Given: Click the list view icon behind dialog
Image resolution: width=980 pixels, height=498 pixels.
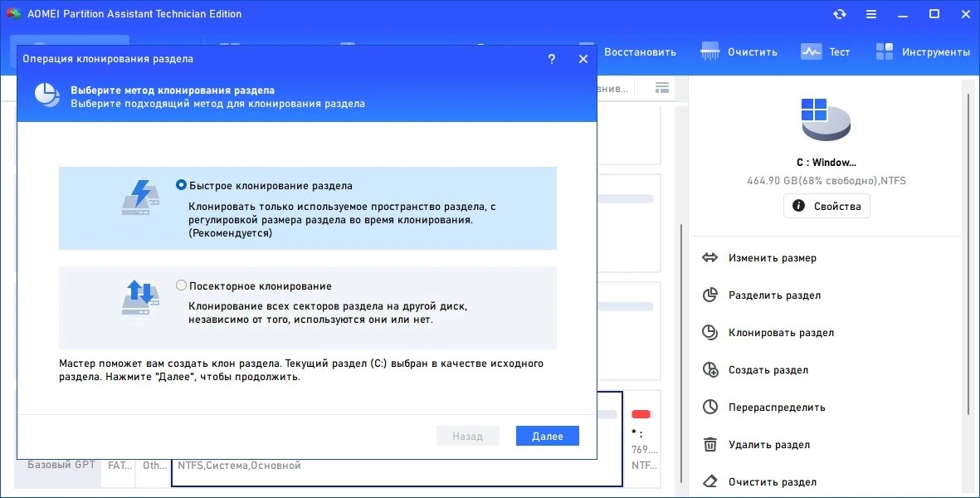Looking at the screenshot, I should pyautogui.click(x=662, y=87).
